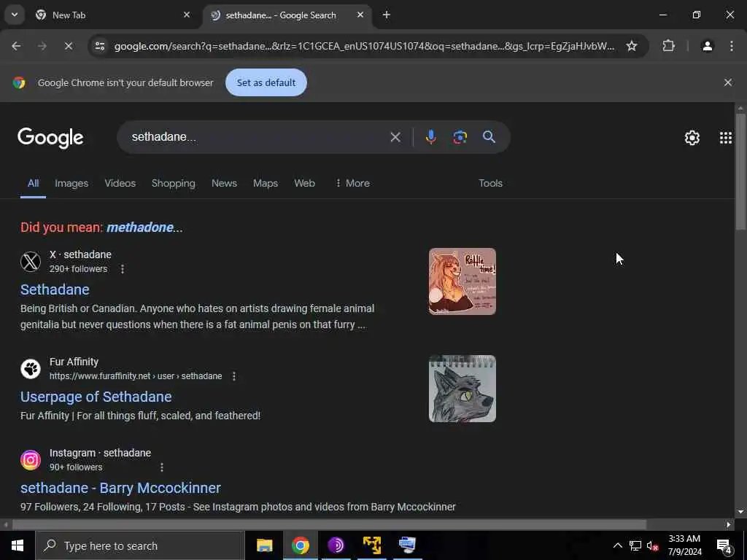
Task: Switch to Videos results
Action: 120,183
